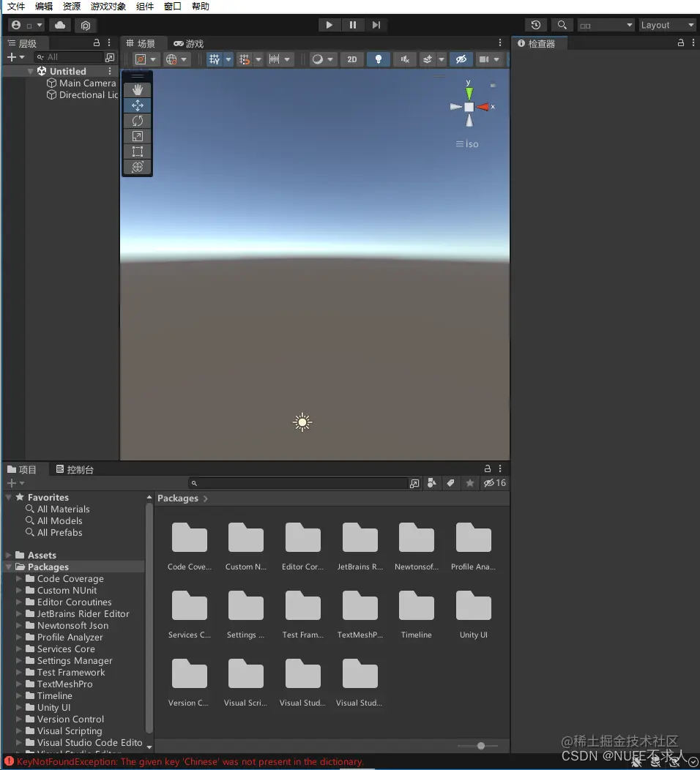
Task: Click the Main Camera cube icon
Action: [x=51, y=83]
